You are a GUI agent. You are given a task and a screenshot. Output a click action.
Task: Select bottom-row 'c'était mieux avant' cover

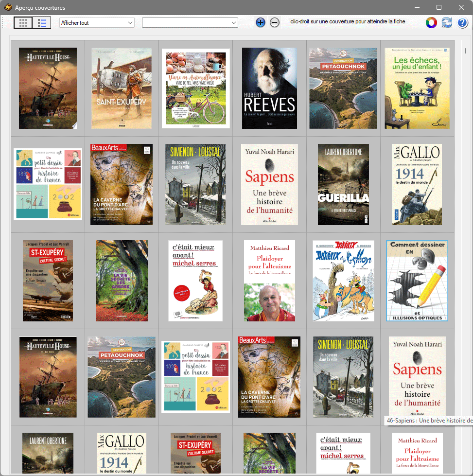pos(343,453)
